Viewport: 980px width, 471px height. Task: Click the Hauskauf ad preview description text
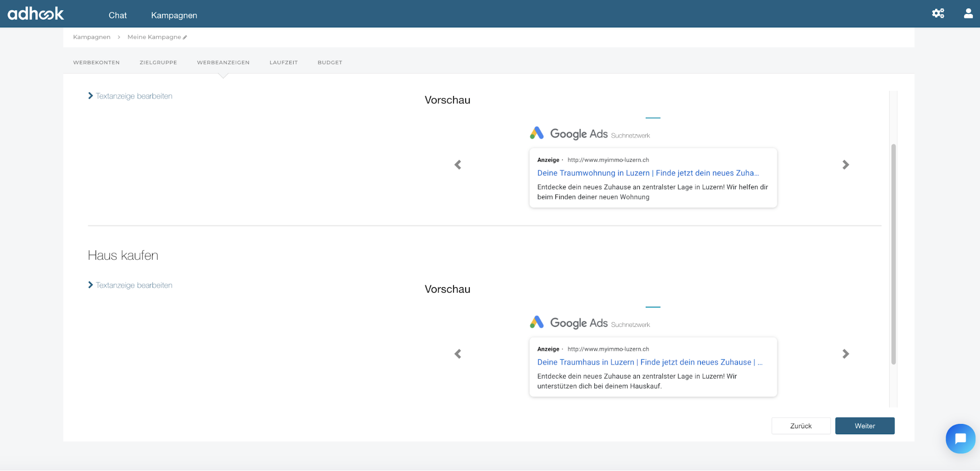[637, 381]
